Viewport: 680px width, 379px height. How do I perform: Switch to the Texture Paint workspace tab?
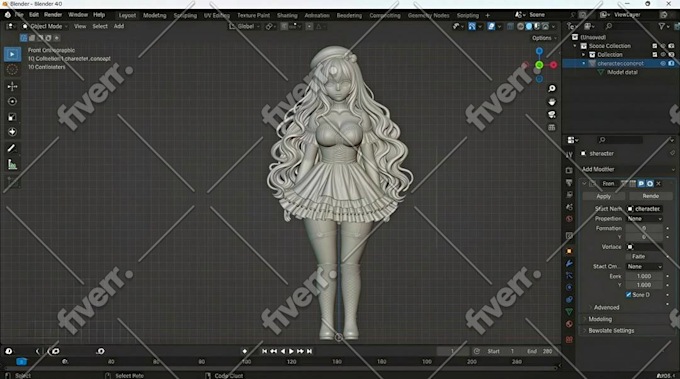[253, 16]
